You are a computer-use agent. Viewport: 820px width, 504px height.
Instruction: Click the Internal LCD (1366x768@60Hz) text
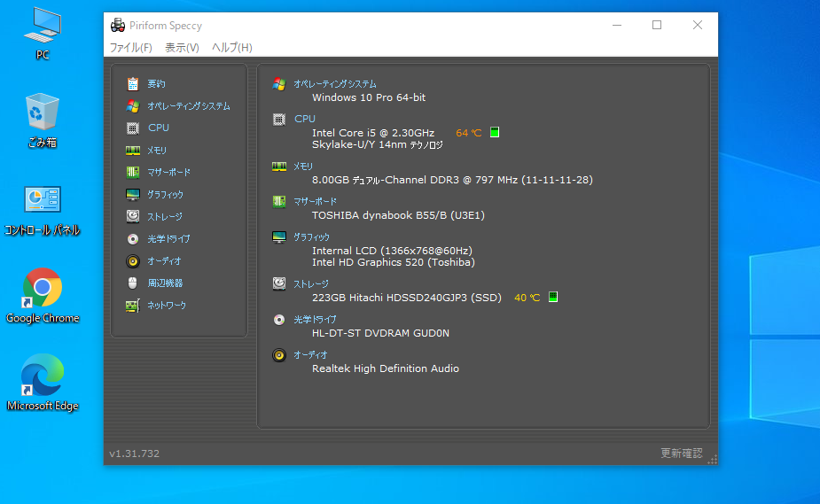(x=392, y=251)
